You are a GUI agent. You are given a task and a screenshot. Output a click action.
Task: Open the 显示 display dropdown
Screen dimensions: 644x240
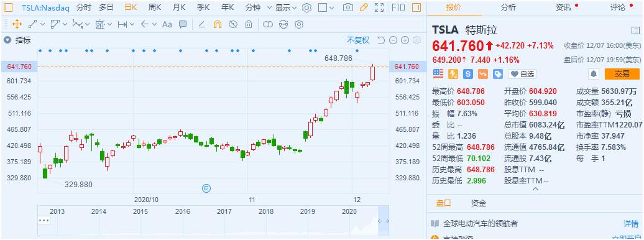coord(287,7)
